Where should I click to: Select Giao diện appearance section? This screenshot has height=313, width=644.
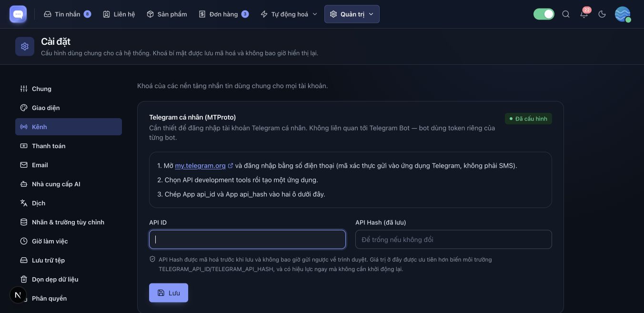point(69,108)
